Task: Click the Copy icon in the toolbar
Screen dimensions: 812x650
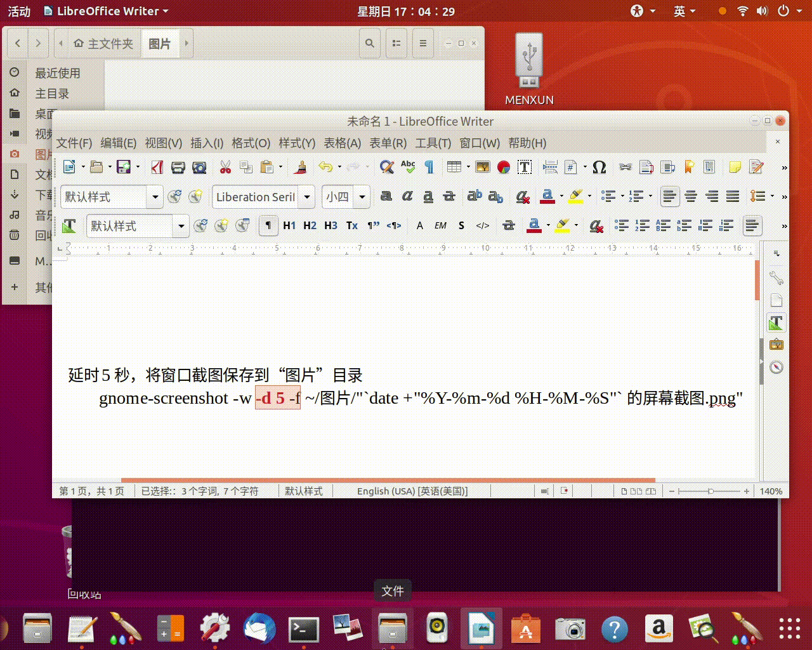Action: click(x=246, y=167)
